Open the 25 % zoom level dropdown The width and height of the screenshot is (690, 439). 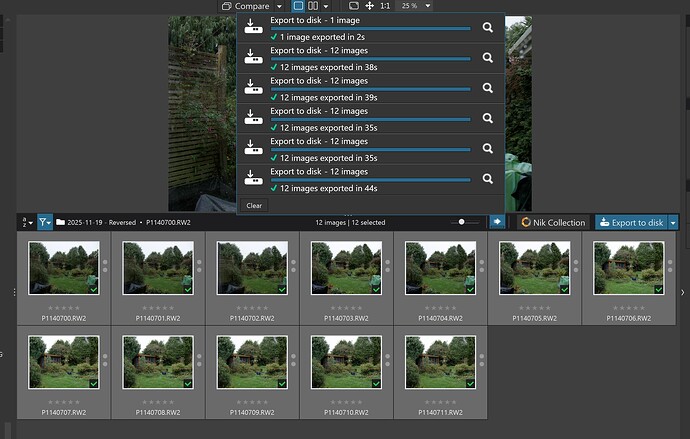click(416, 6)
